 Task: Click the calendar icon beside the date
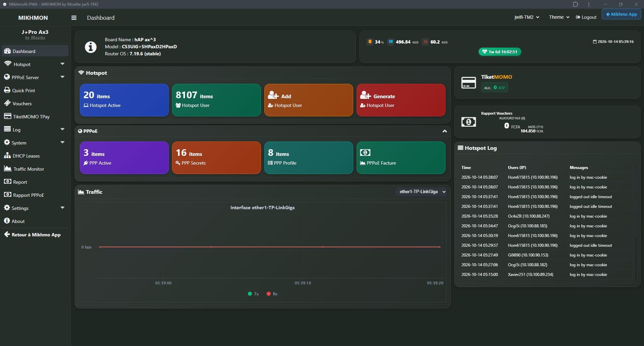pyautogui.click(x=595, y=42)
